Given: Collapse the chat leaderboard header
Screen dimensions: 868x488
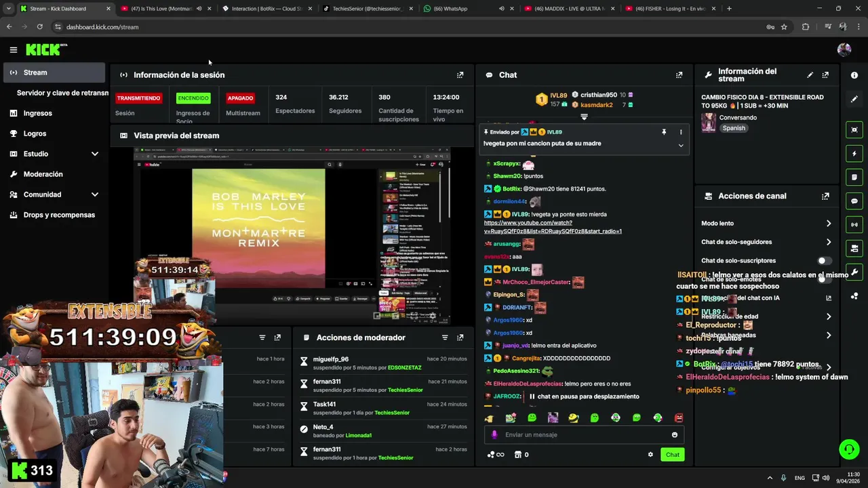Looking at the screenshot, I should (584, 117).
